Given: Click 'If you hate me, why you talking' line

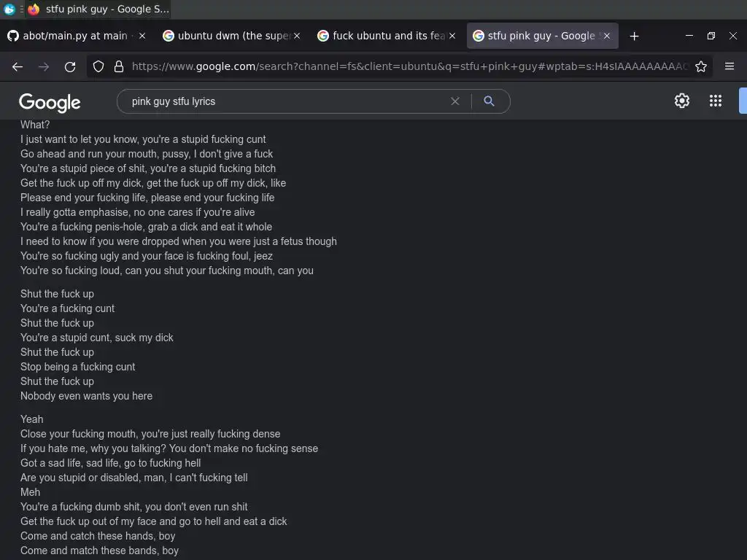Looking at the screenshot, I should (x=169, y=448).
